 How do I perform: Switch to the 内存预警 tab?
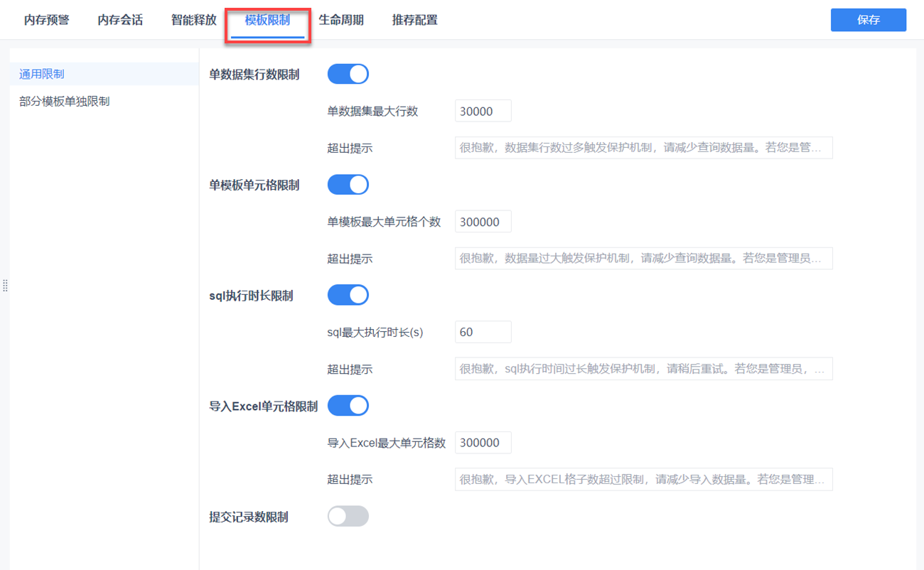click(x=47, y=20)
